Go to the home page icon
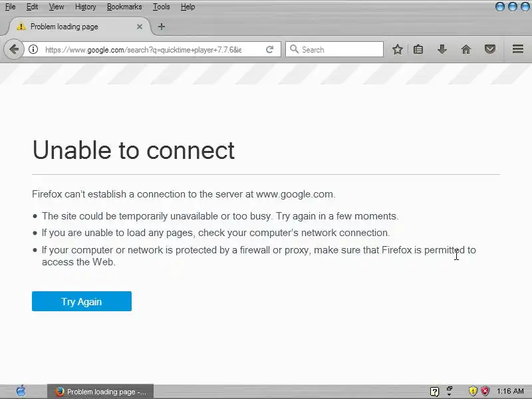 (466, 49)
